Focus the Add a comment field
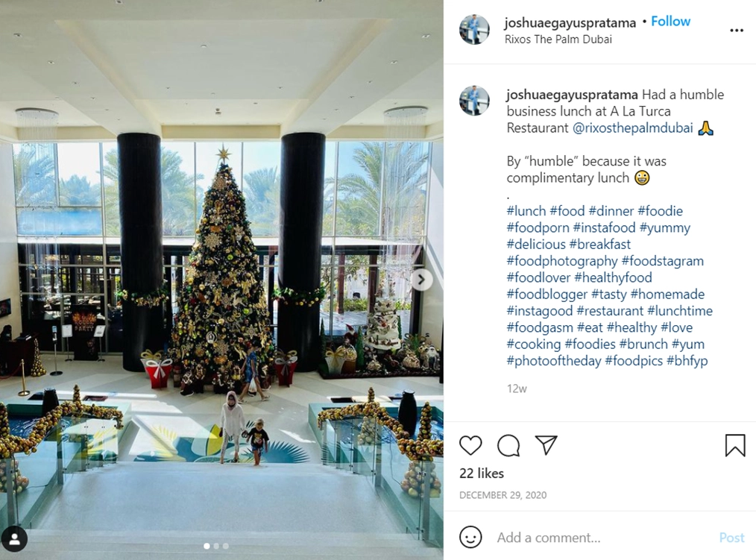The image size is (756, 560). pyautogui.click(x=602, y=538)
